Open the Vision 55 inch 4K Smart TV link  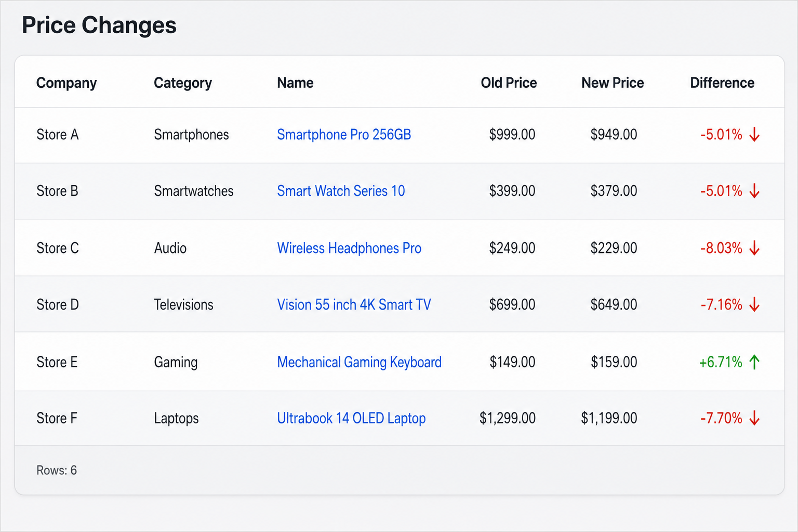[354, 304]
